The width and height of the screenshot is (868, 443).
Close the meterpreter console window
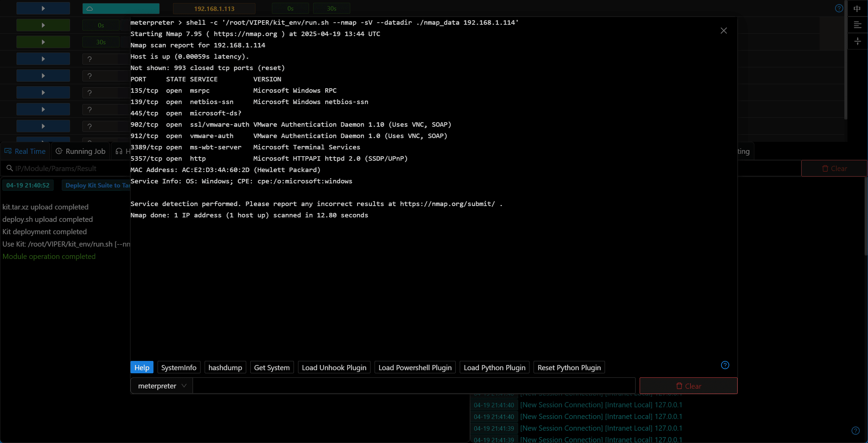point(723,31)
